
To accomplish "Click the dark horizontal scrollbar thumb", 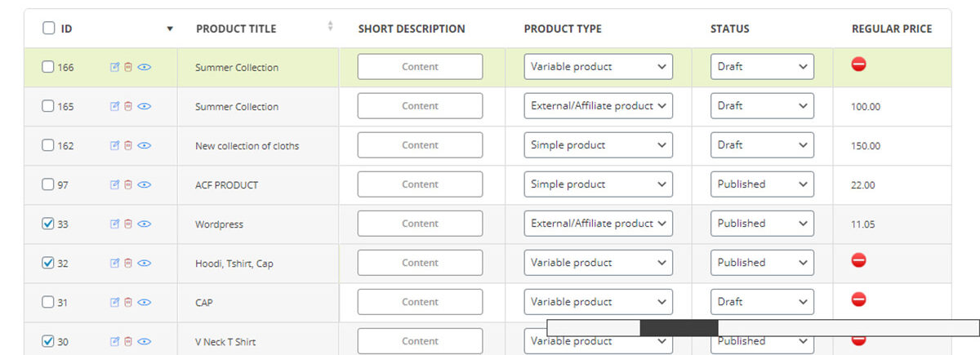I will [x=678, y=328].
